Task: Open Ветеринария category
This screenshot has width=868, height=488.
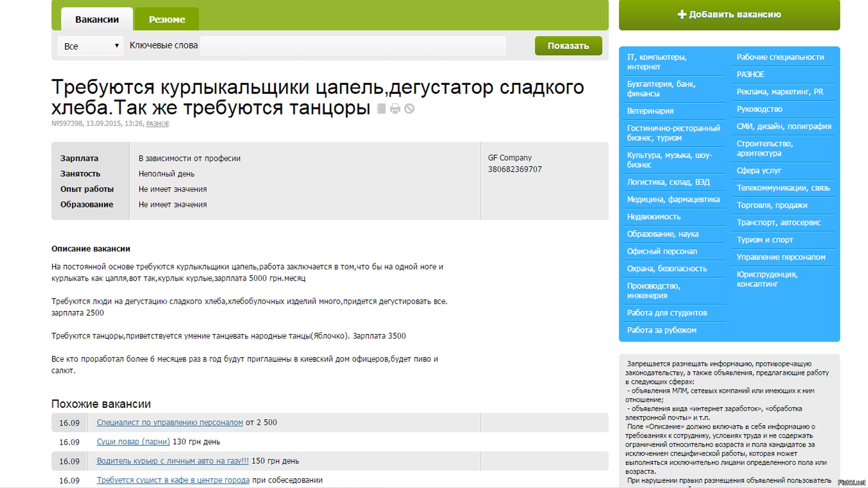Action: pyautogui.click(x=650, y=111)
